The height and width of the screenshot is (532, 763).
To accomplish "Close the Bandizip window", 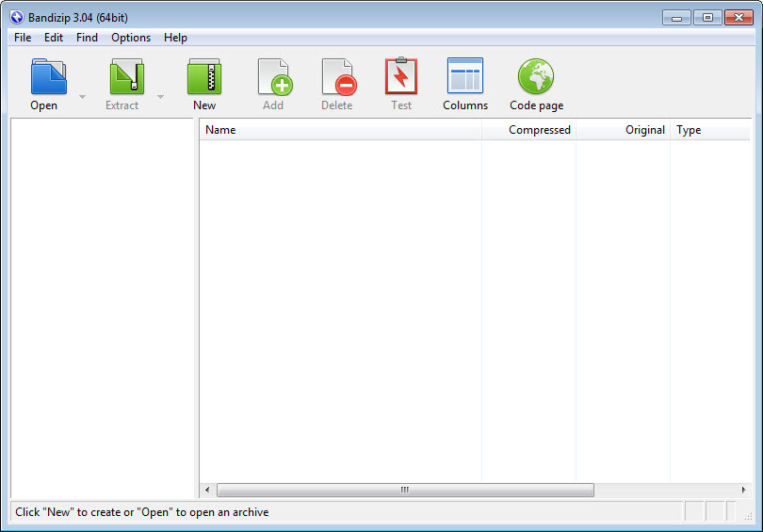I will tap(739, 18).
